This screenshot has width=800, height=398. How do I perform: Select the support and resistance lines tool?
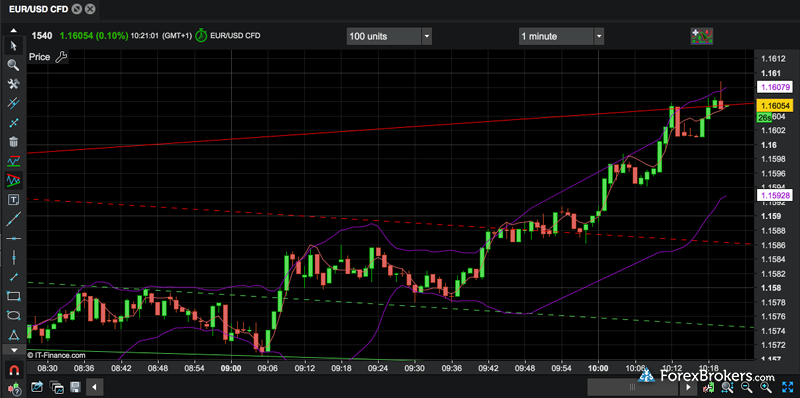[x=13, y=161]
